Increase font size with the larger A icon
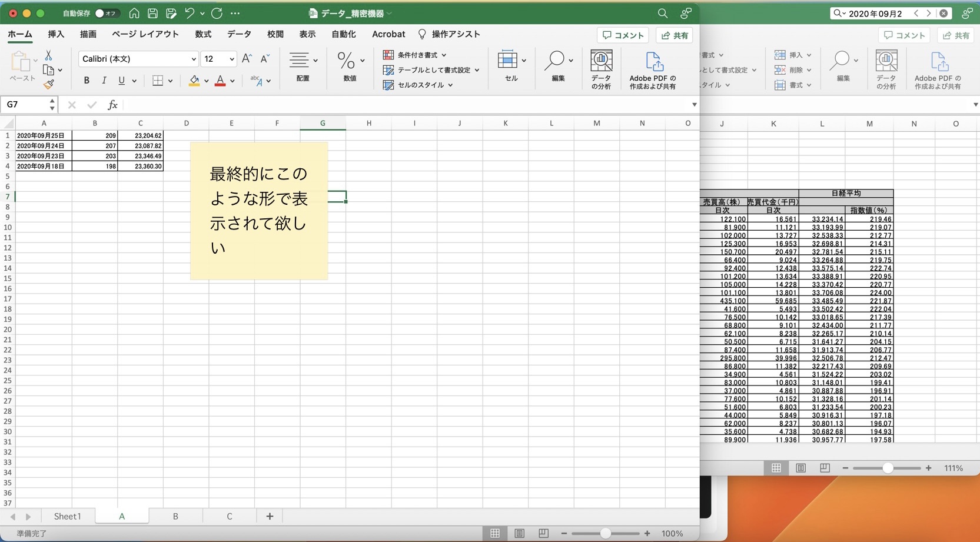Screen dimensions: 980x542 pos(247,58)
